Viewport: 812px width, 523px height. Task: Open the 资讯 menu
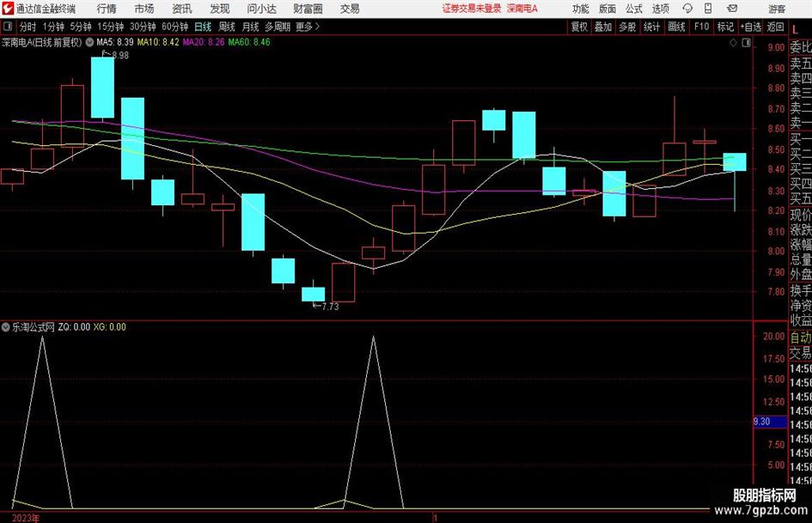[182, 9]
